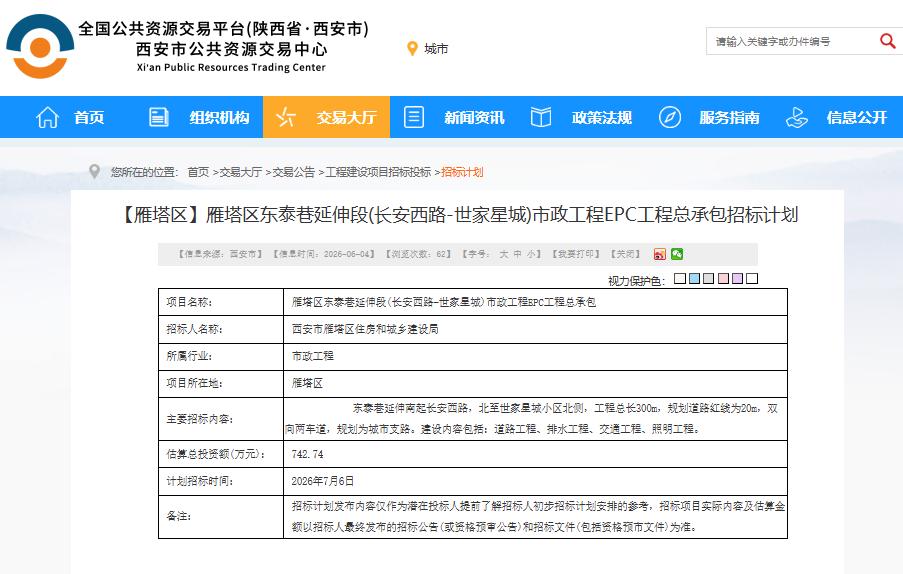Viewport: 903px width, 574px height.
Task: Select the gray eye-protection color swatch
Action: (709, 279)
